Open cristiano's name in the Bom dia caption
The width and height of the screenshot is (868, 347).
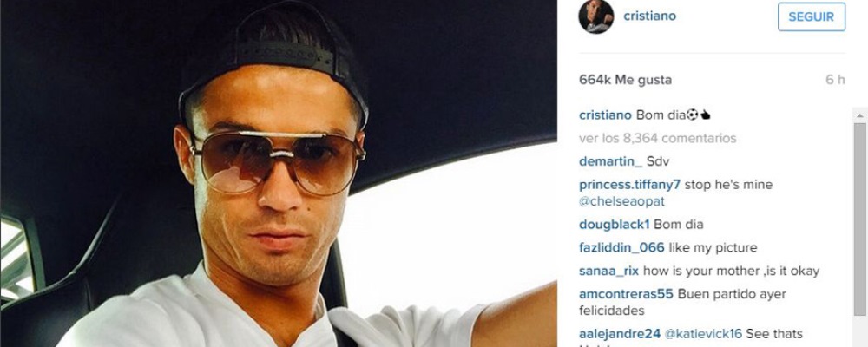tap(605, 115)
